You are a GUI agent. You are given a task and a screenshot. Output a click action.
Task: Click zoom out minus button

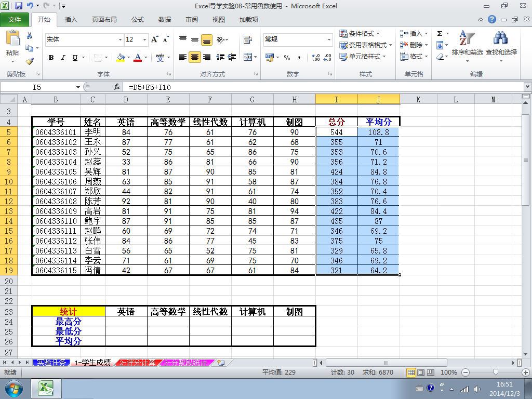[465, 373]
